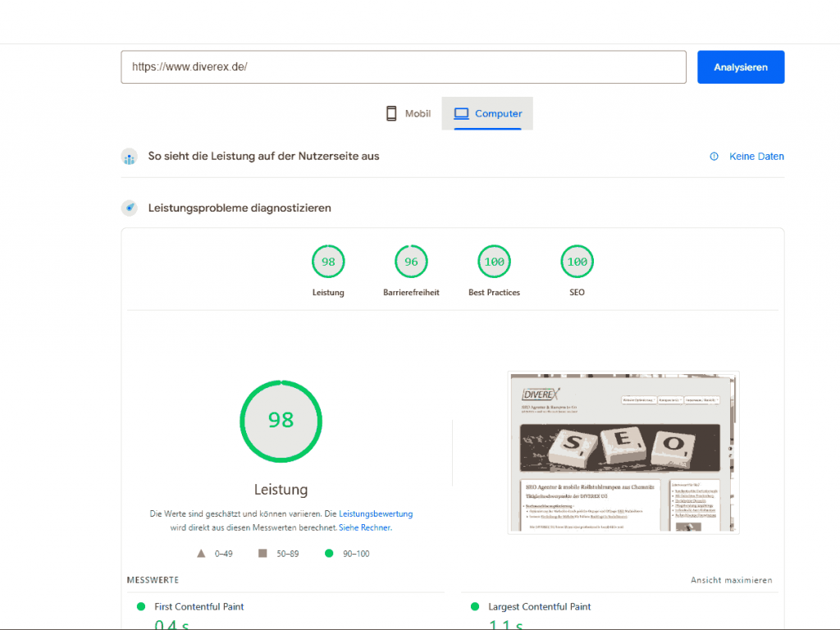The height and width of the screenshot is (630, 840).
Task: Click the speedometer icon beside Leistungsprobleme diagnostizieren
Action: point(129,208)
